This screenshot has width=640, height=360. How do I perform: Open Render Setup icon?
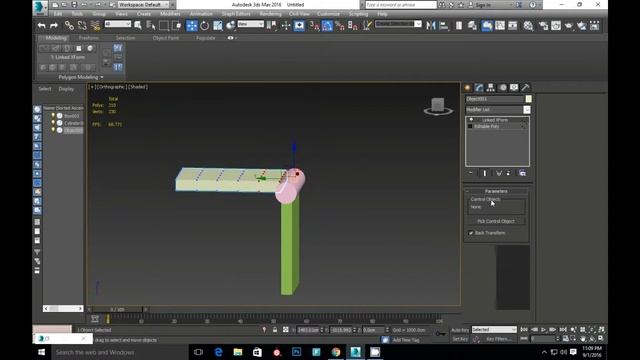coord(543,26)
